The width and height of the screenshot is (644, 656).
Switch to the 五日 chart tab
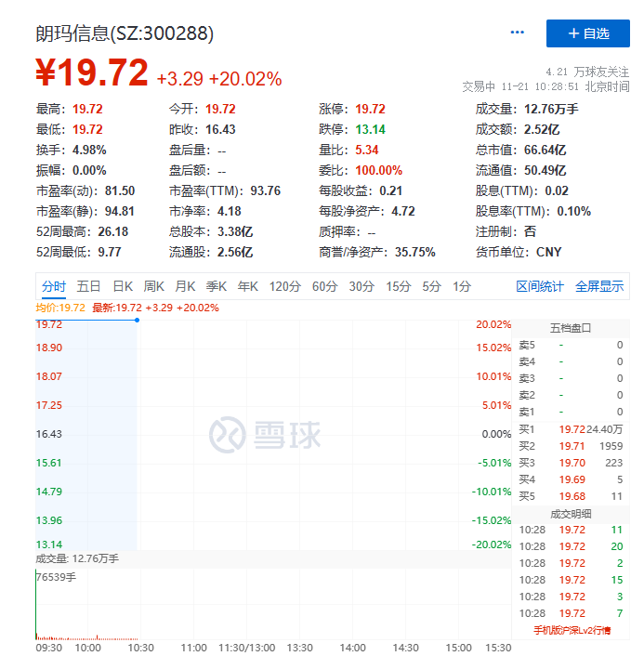[88, 286]
